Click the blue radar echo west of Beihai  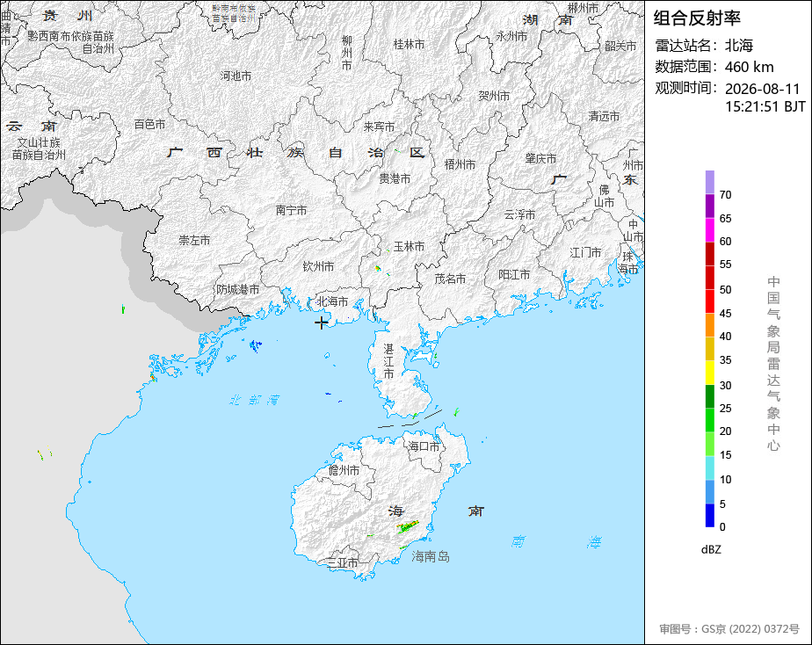point(255,346)
